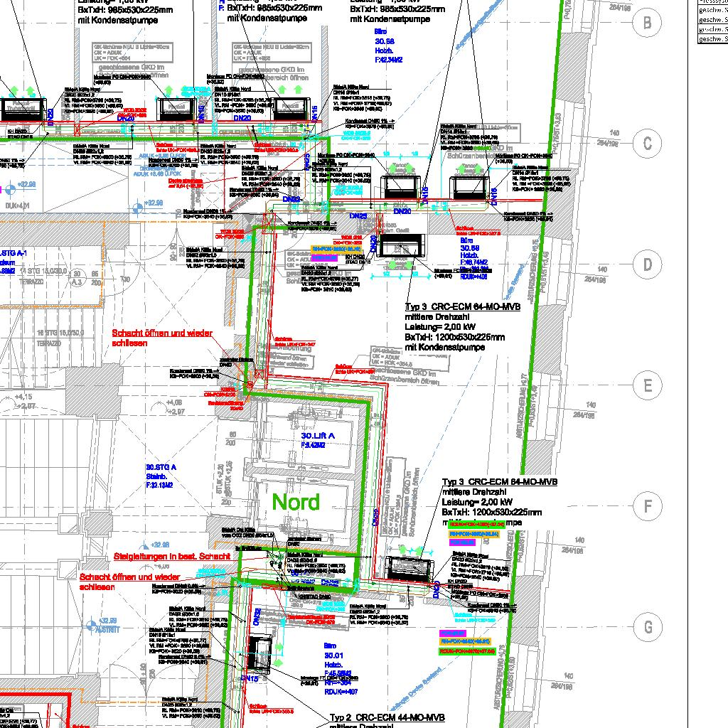This screenshot has width=728, height=728.
Task: Select the "Büro 30.58" room label
Action: [x=385, y=36]
